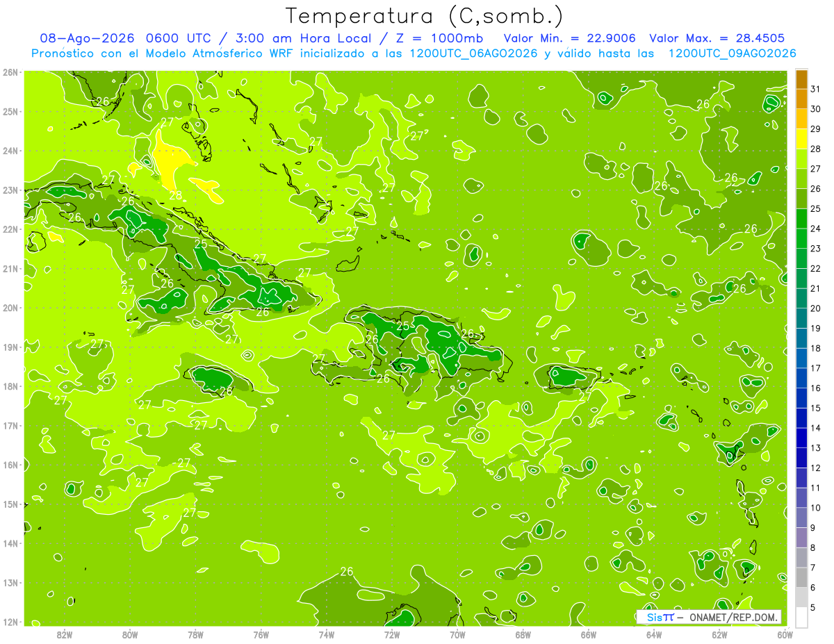Click the '74W' longitude axis label
The height and width of the screenshot is (644, 834).
click(327, 634)
